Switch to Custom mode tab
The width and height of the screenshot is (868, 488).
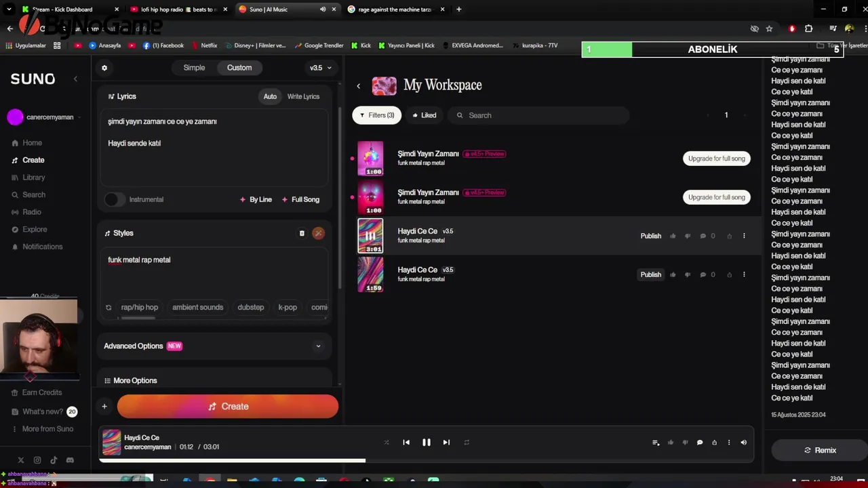click(x=239, y=68)
